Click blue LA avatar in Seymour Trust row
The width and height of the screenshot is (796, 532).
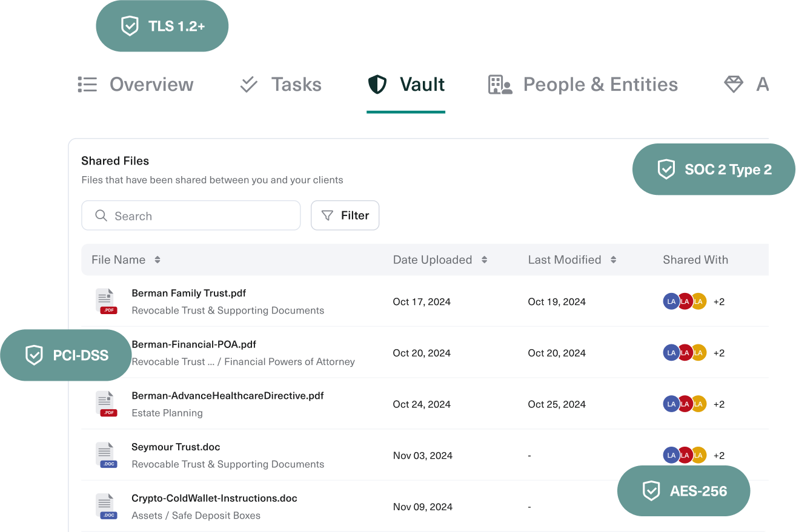pos(671,455)
